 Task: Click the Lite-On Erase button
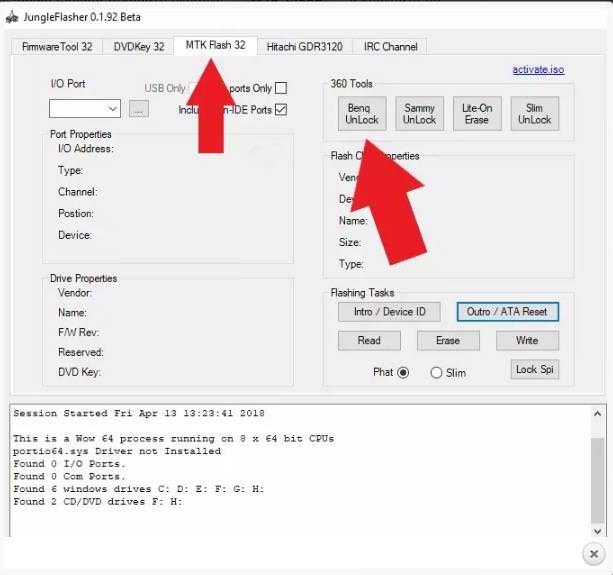coord(477,114)
